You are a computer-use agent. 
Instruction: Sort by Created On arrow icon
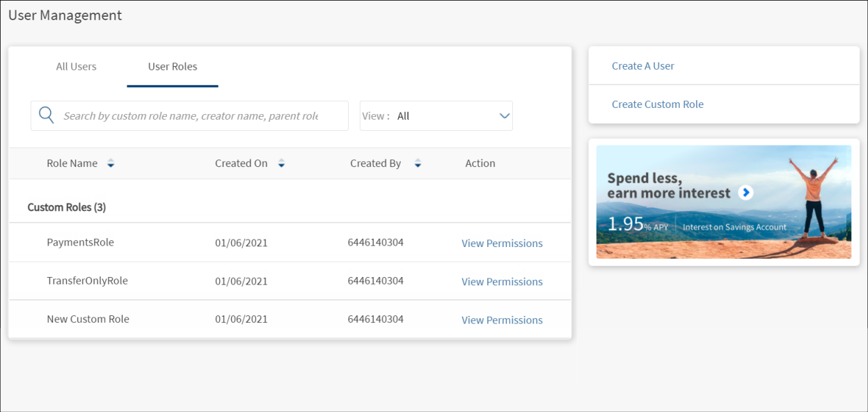[x=281, y=164]
